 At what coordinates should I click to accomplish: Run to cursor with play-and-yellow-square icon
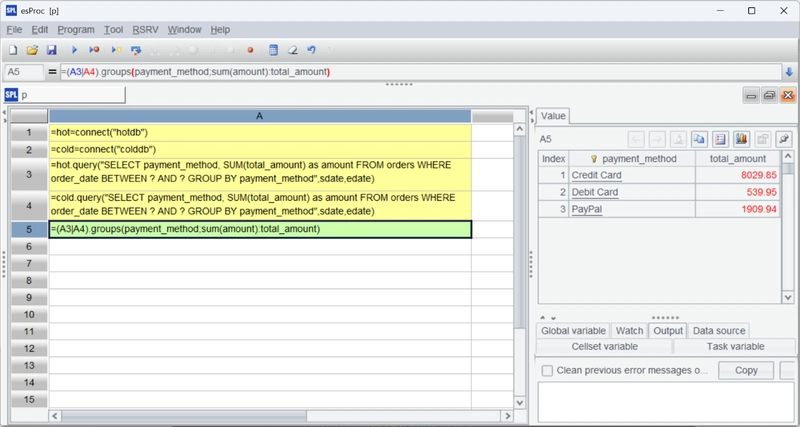click(116, 50)
